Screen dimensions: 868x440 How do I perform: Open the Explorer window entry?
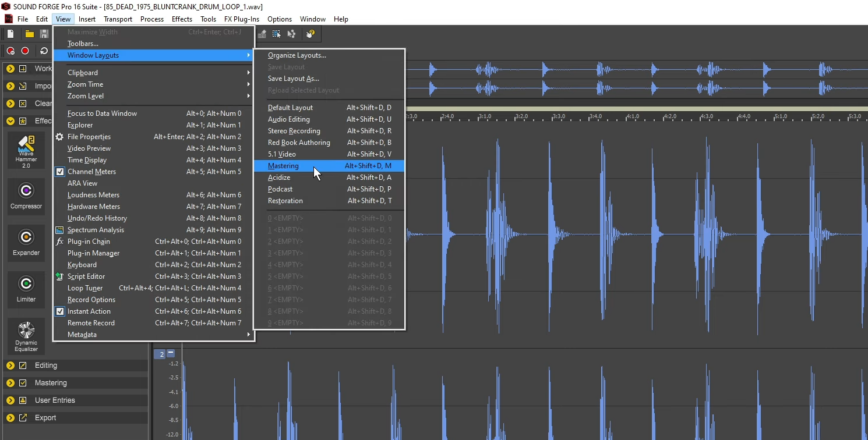click(154, 125)
